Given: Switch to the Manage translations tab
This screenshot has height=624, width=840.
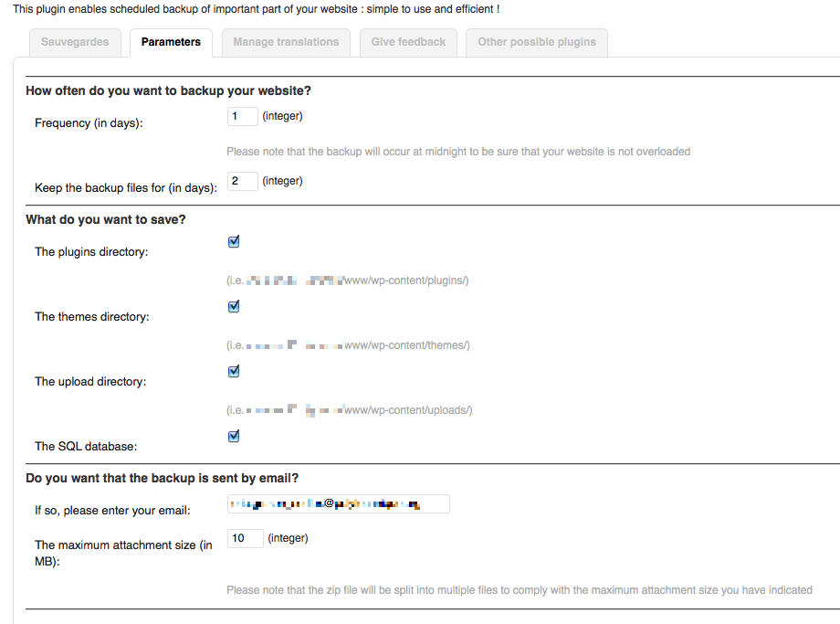Looking at the screenshot, I should (x=286, y=42).
